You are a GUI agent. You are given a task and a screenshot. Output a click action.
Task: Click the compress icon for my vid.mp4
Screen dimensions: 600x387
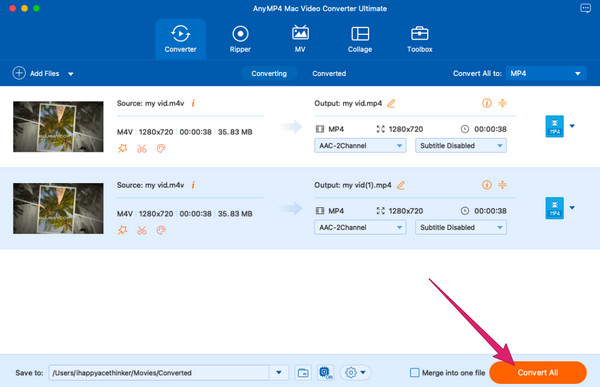[502, 103]
